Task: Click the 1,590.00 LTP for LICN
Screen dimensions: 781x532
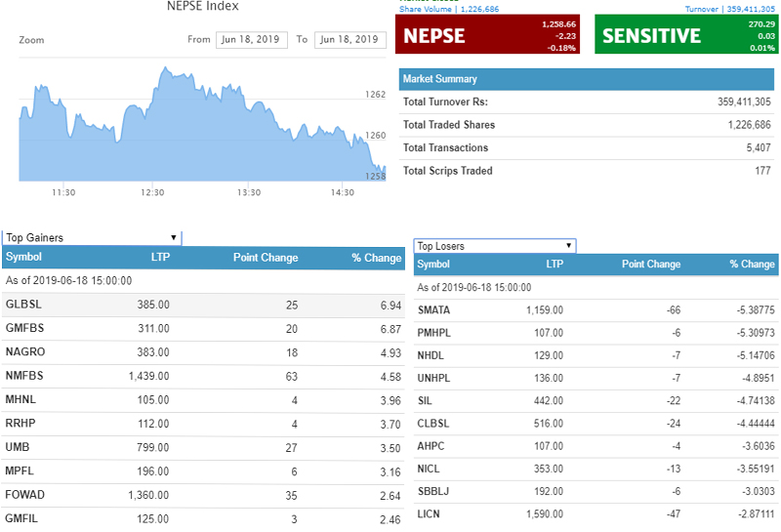Action: [x=545, y=514]
